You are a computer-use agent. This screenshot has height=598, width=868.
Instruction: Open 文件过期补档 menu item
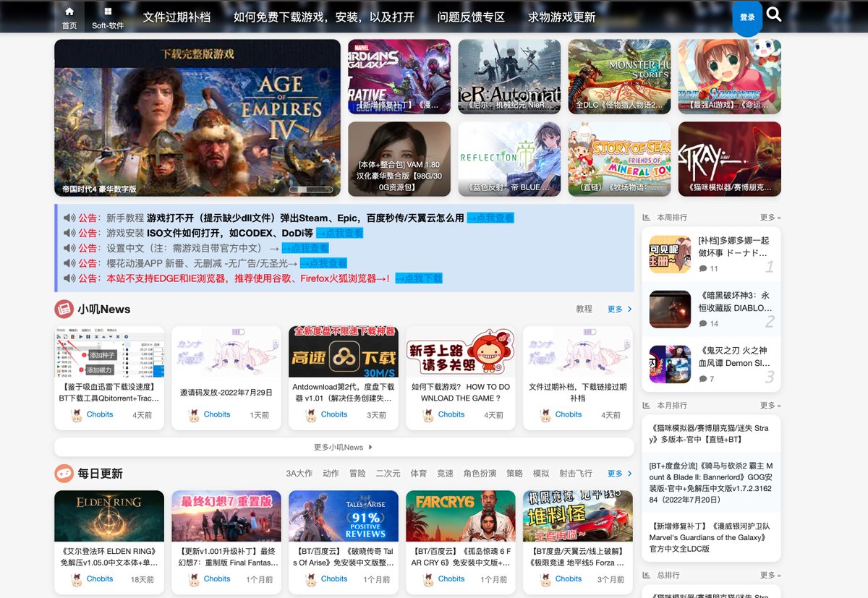coord(177,17)
